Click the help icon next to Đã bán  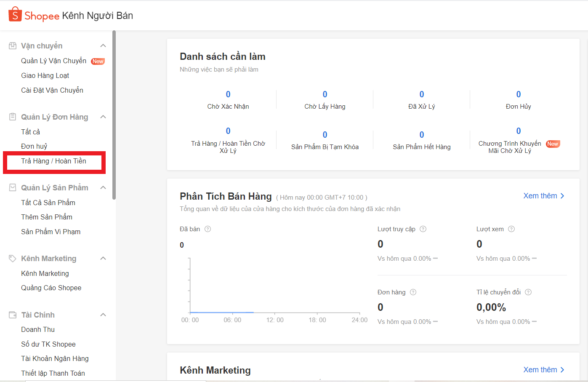point(208,229)
